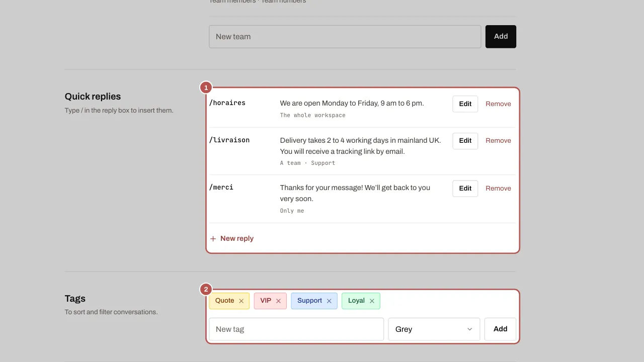Image resolution: width=644 pixels, height=362 pixels.
Task: Click "A team · Support" scope label
Action: (307, 163)
